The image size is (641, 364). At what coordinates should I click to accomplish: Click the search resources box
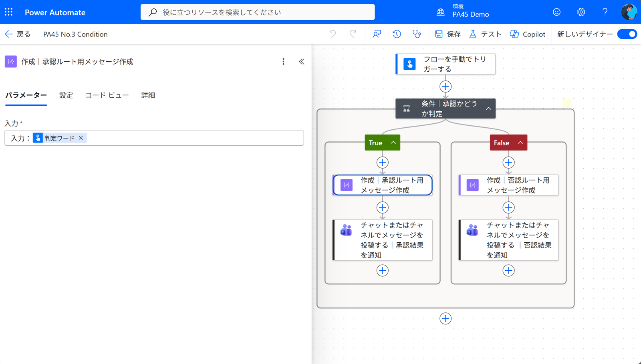click(258, 12)
